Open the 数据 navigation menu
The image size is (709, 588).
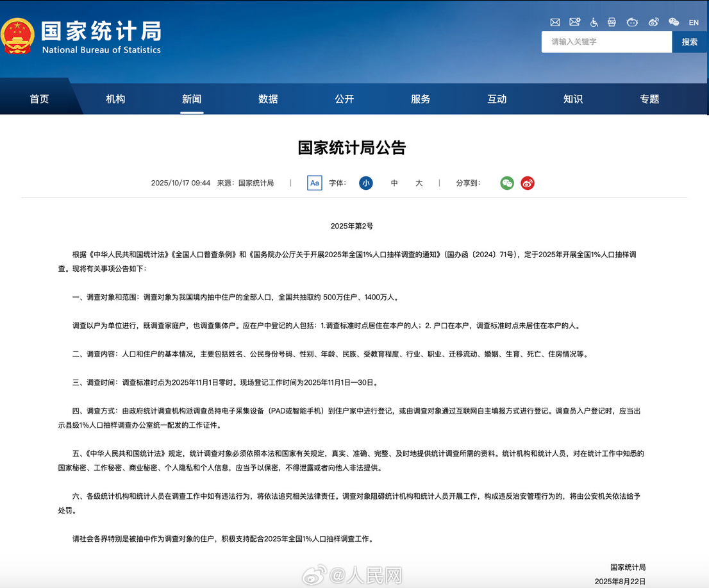pos(268,99)
